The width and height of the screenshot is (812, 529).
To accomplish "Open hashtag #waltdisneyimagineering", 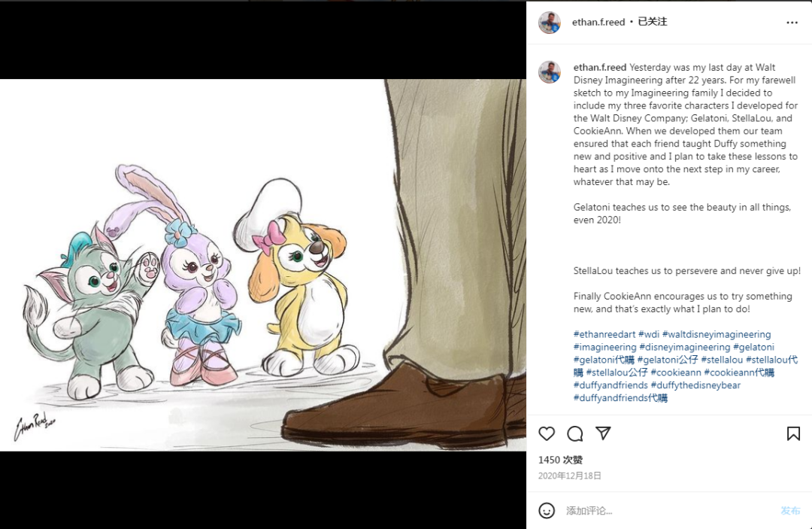I will (x=717, y=334).
